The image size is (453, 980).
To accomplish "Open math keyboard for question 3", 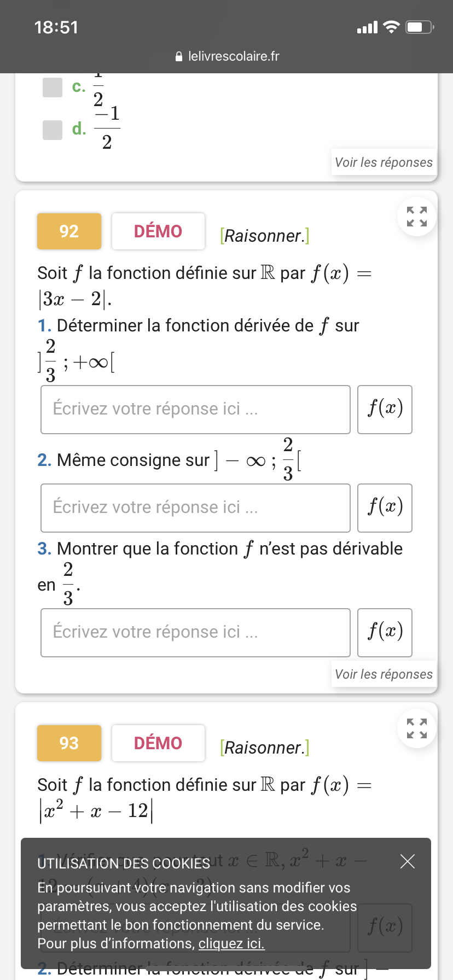I will pyautogui.click(x=385, y=633).
